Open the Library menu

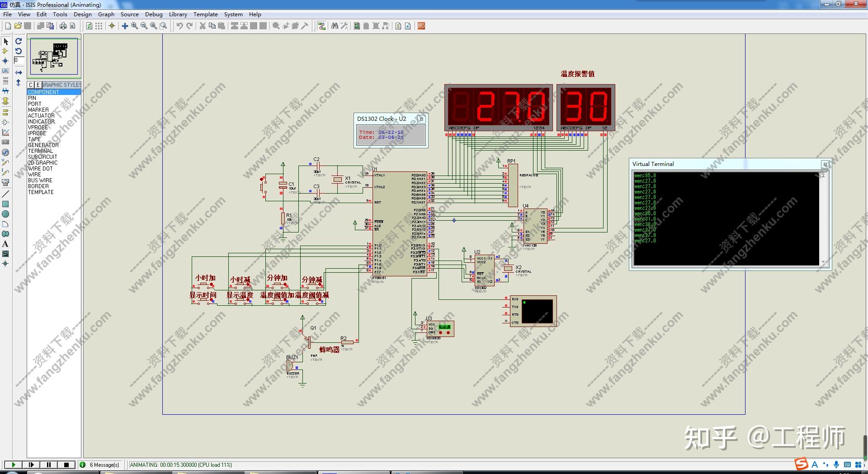(178, 14)
